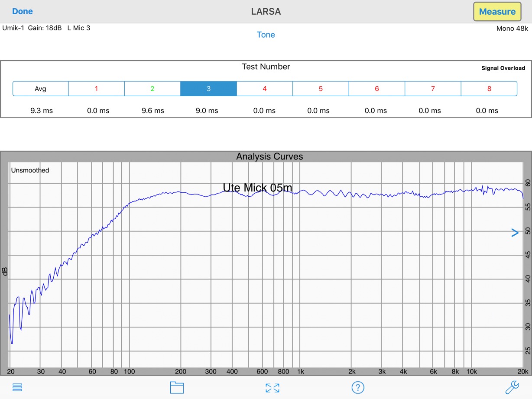Open the wrench settings icon
Viewport: 532px width, 399px height.
(x=512, y=387)
